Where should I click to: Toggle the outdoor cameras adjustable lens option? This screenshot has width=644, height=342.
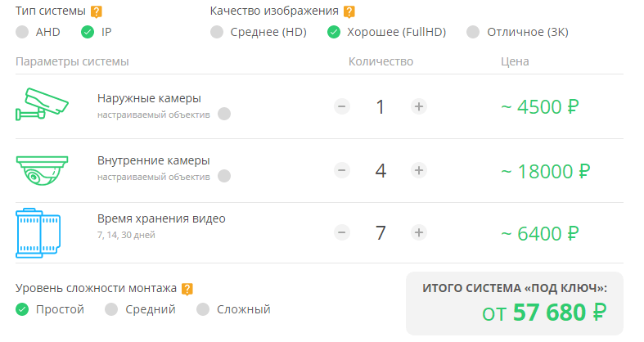tap(224, 114)
